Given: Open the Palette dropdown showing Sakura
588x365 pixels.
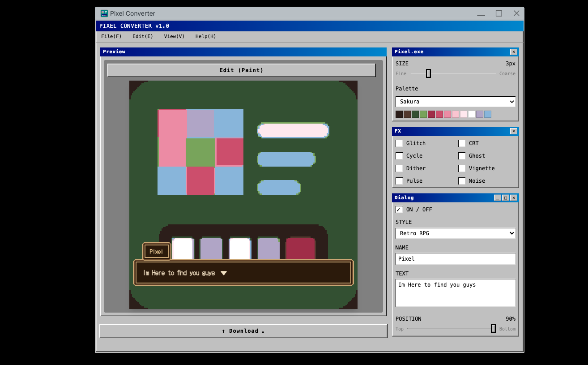Looking at the screenshot, I should (456, 102).
